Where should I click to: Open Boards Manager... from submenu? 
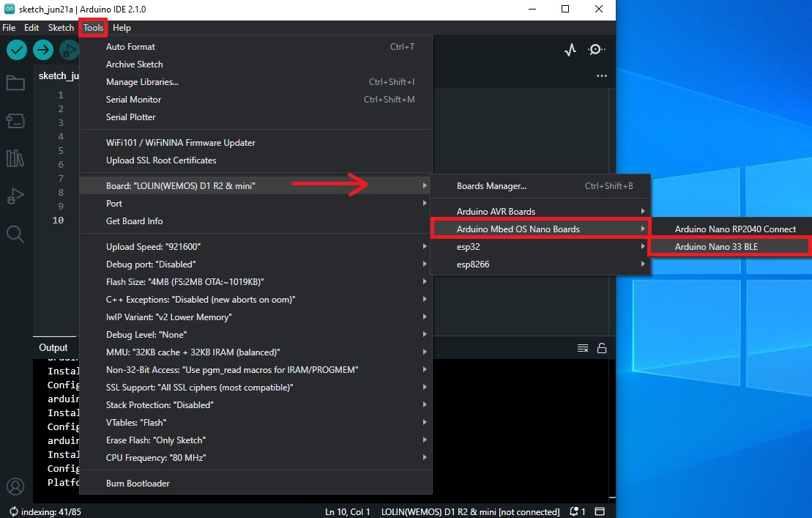pyautogui.click(x=540, y=186)
